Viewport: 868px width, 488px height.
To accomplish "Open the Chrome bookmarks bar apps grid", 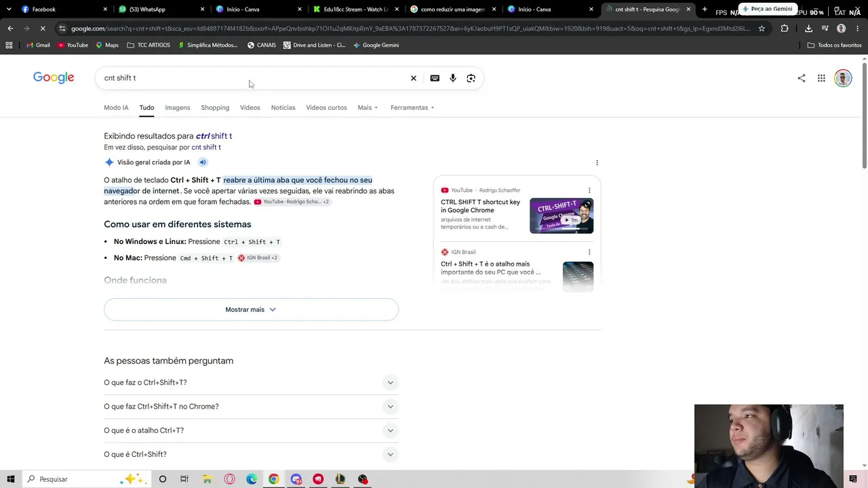I will [9, 45].
